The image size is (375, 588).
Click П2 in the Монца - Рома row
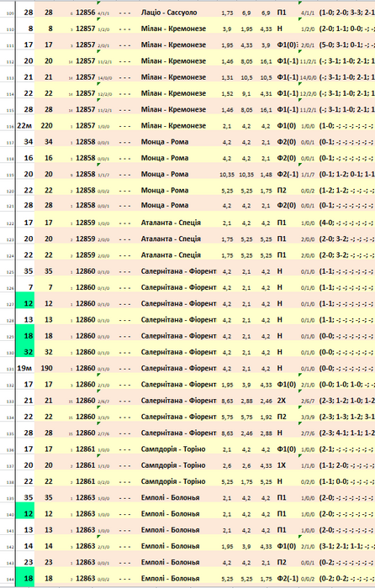tap(282, 190)
